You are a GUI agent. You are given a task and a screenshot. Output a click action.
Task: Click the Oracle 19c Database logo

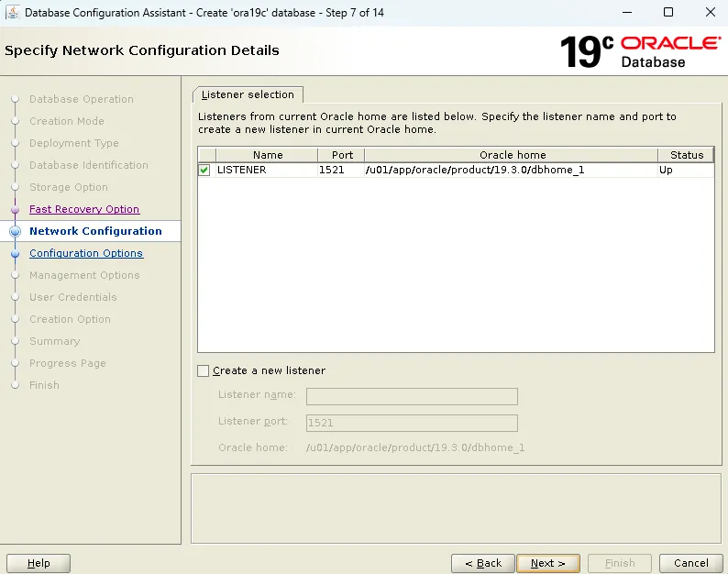tap(641, 51)
